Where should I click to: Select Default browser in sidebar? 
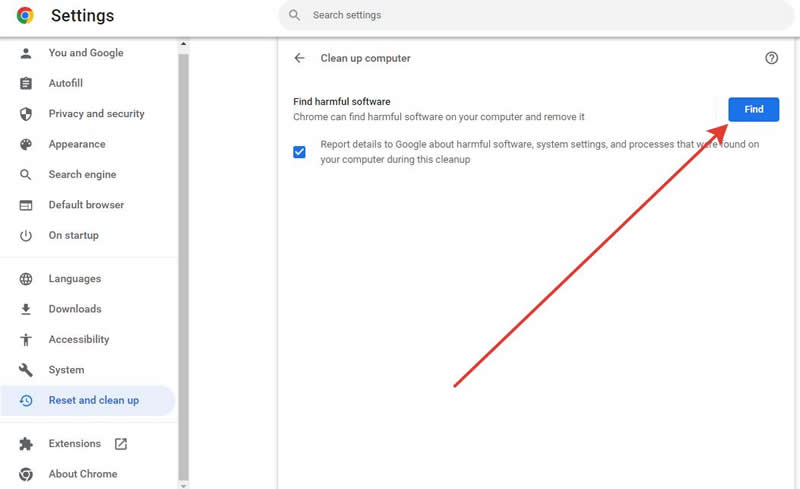86,205
